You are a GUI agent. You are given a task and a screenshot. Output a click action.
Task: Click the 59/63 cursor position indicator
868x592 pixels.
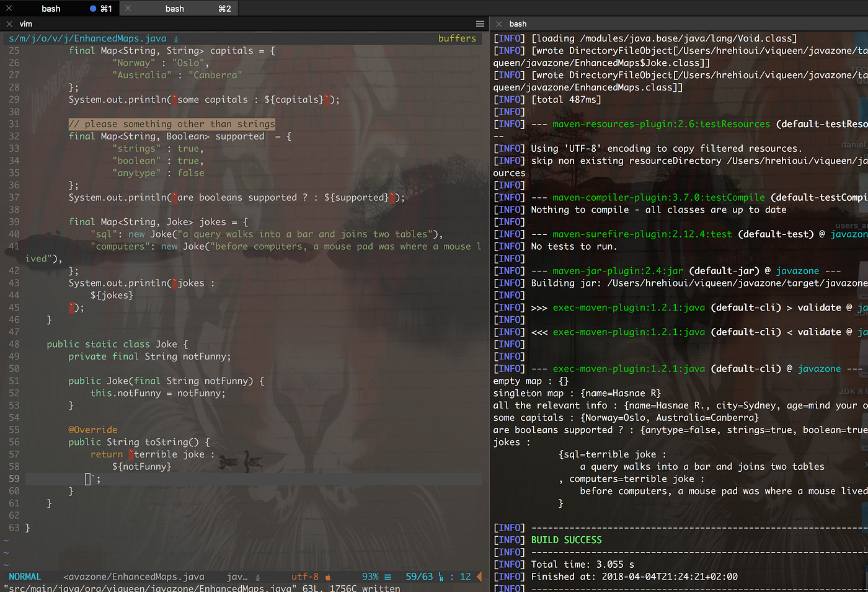[420, 577]
